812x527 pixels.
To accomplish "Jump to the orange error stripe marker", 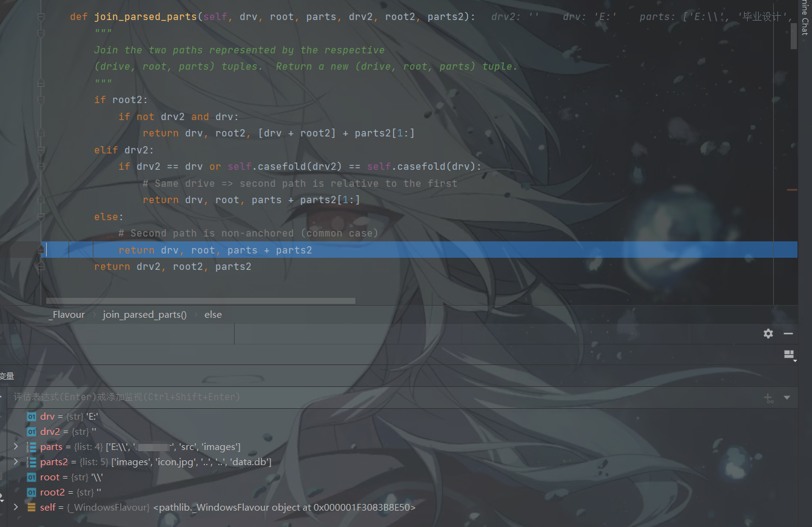I will [x=792, y=190].
